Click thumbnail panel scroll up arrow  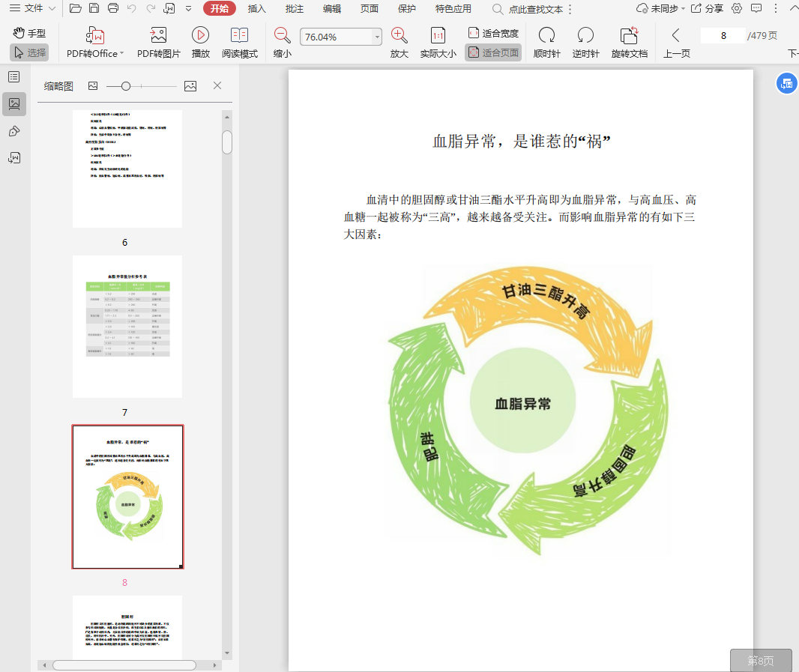[x=227, y=117]
